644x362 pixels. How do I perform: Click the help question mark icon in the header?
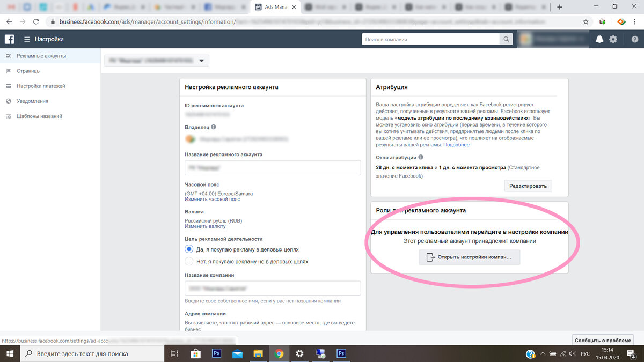[x=635, y=39]
